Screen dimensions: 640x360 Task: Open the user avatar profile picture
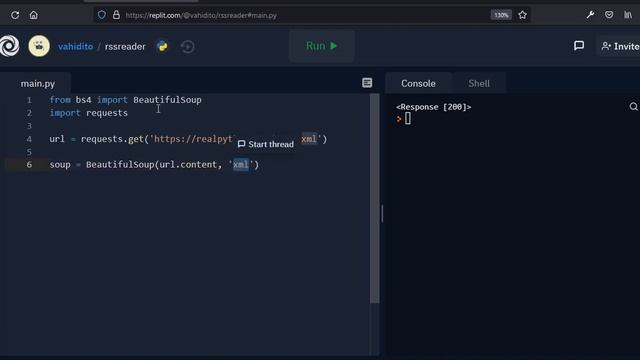pos(39,46)
